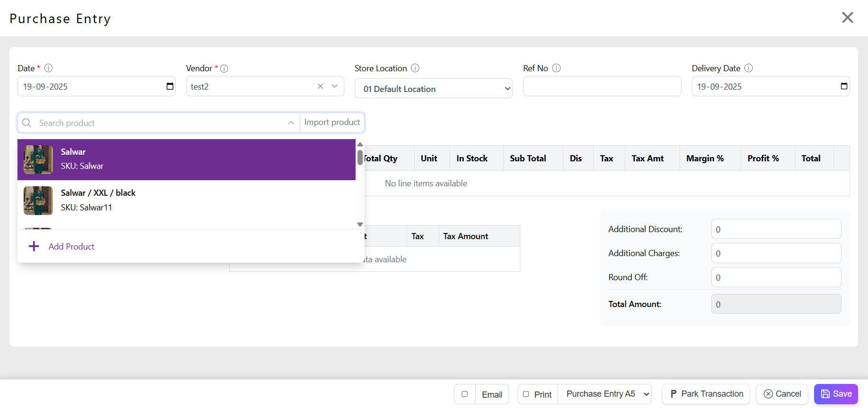Tick the Print checkbox
This screenshot has width=868, height=408.
click(526, 394)
